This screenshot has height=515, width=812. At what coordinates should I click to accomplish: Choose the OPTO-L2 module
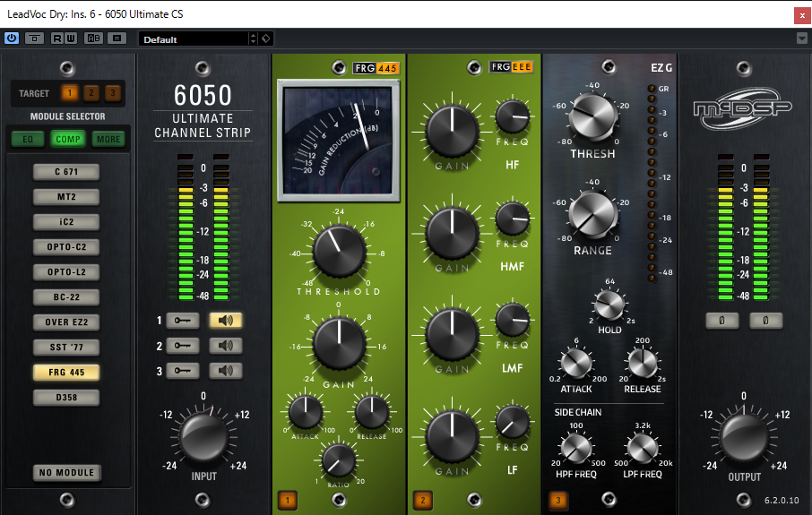[x=66, y=271]
